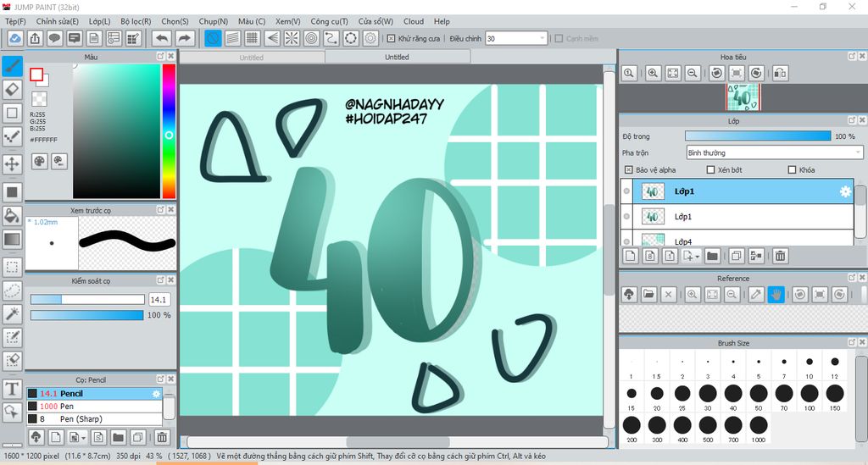Select the eyedropper in Reference panel
The width and height of the screenshot is (868, 465).
pyautogui.click(x=756, y=295)
